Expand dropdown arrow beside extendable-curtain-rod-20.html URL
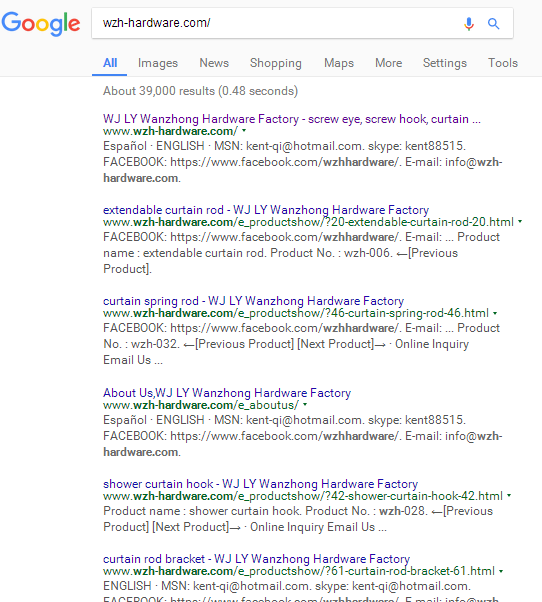This screenshot has width=542, height=602. (x=520, y=222)
